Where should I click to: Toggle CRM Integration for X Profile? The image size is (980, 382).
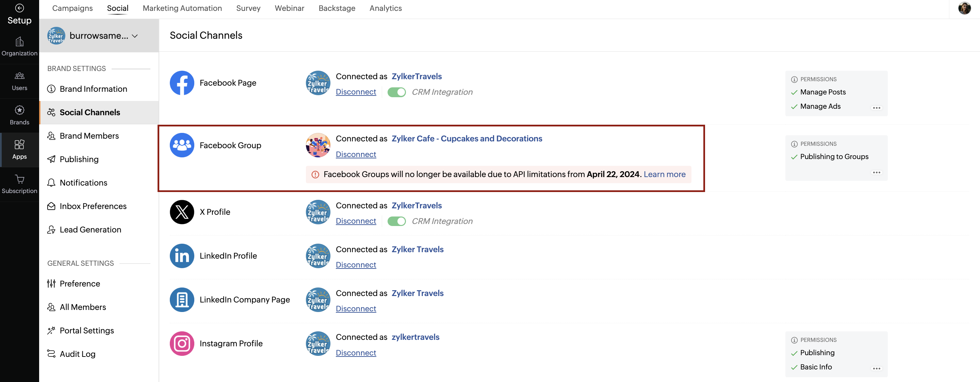pyautogui.click(x=396, y=221)
